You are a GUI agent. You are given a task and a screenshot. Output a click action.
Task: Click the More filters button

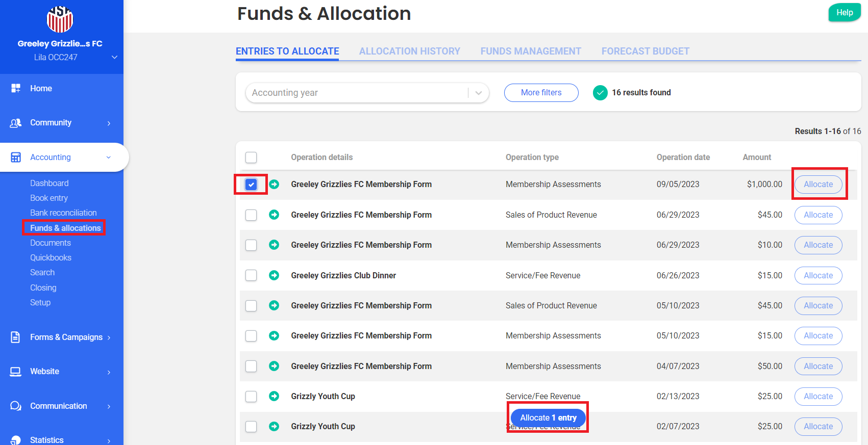[541, 93]
